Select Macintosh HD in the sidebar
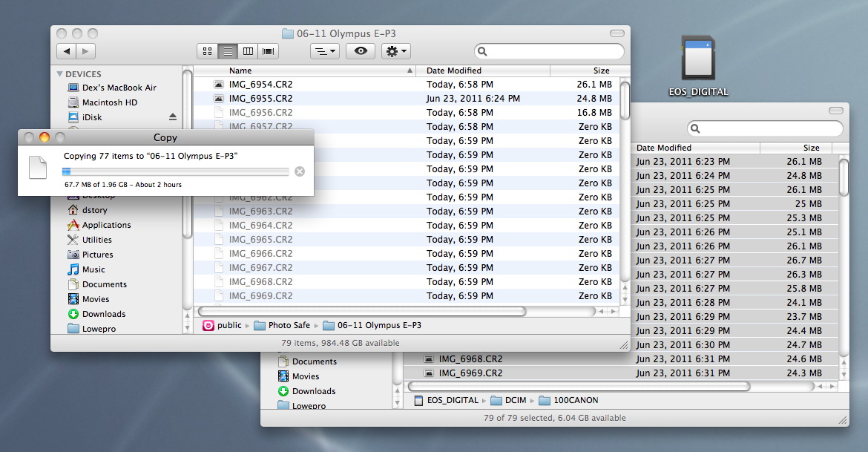 pos(109,102)
